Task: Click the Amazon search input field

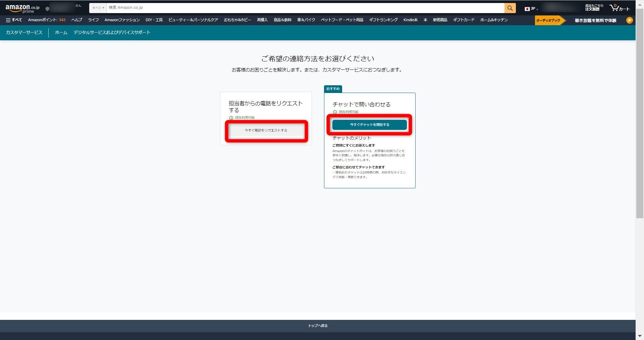Action: tap(305, 8)
